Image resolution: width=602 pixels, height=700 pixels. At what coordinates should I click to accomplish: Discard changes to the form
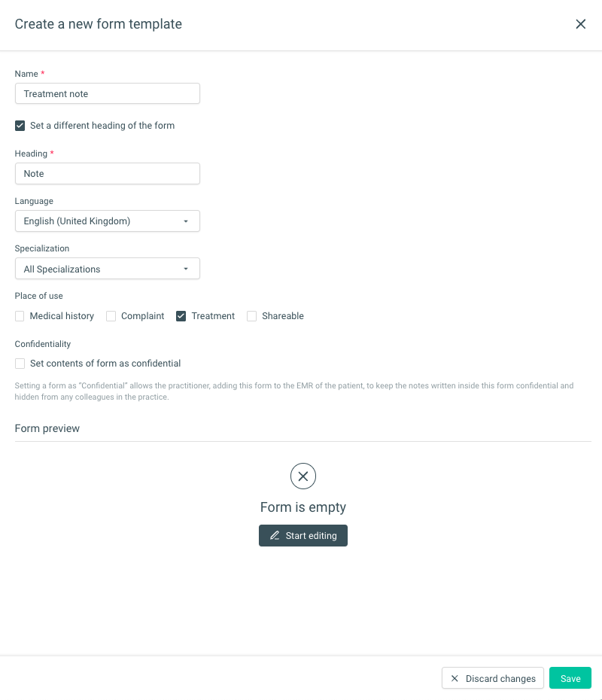pyautogui.click(x=493, y=679)
